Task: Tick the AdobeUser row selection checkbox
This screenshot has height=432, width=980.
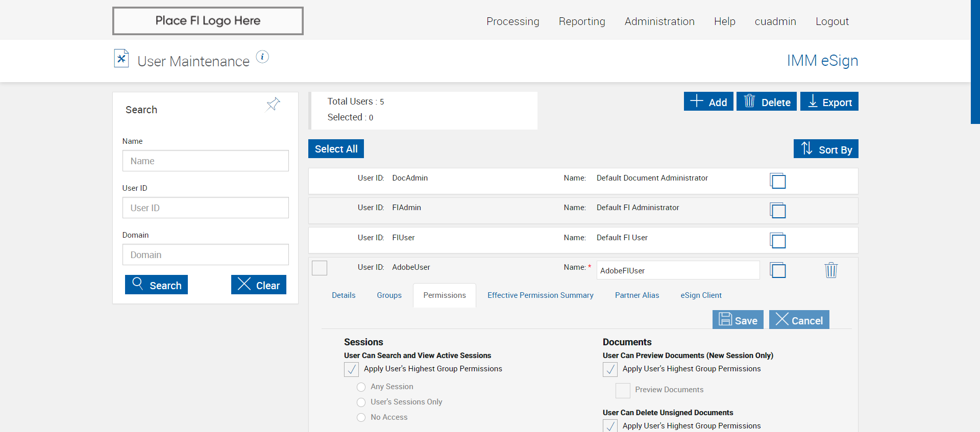Action: 320,268
